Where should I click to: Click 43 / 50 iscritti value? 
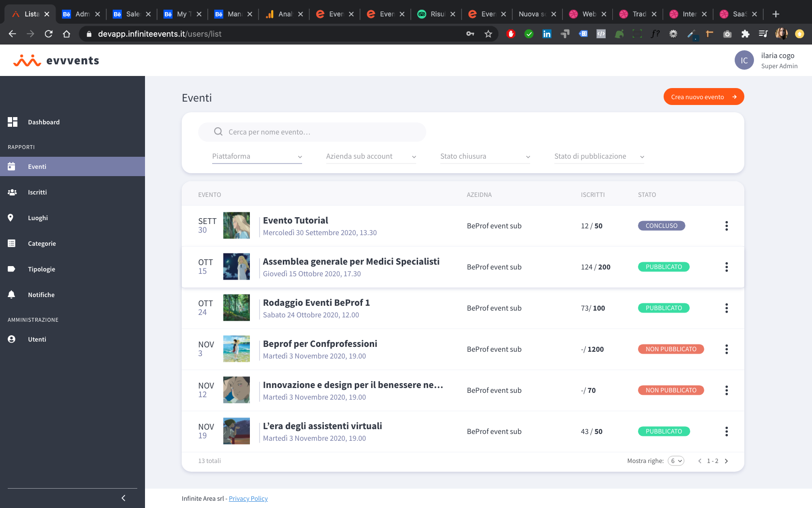coord(592,432)
